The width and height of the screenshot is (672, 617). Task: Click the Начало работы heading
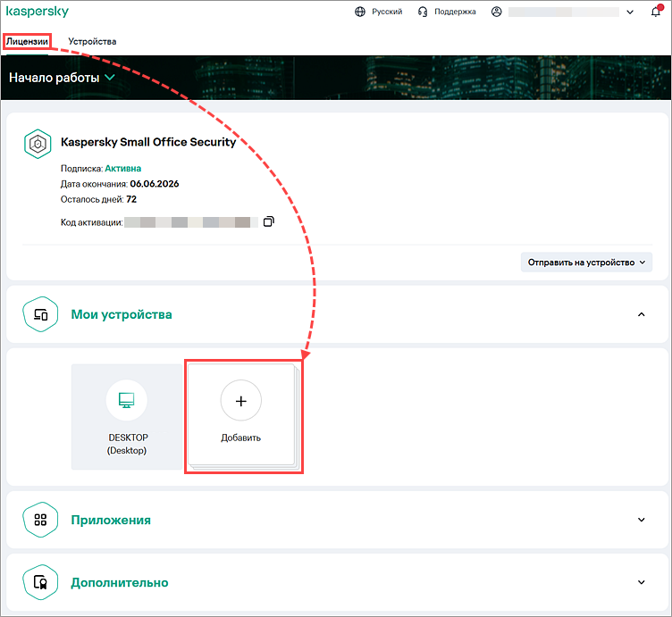coord(54,78)
